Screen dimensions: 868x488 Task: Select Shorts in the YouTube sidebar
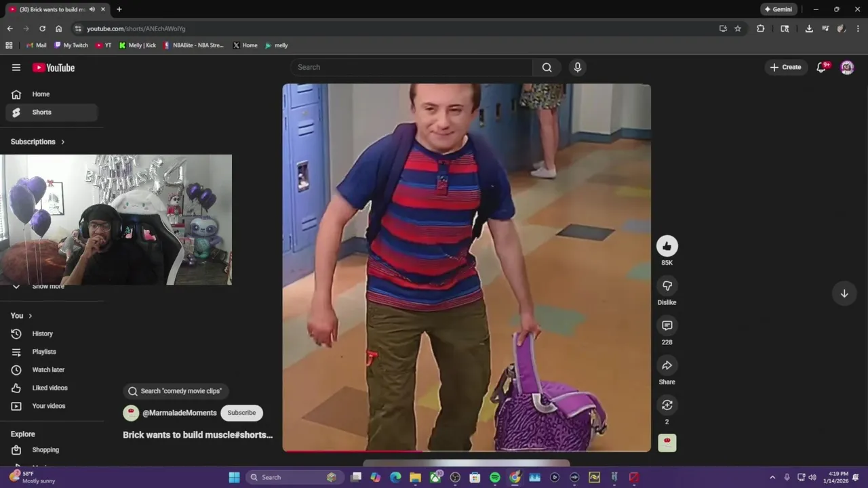[x=52, y=113]
